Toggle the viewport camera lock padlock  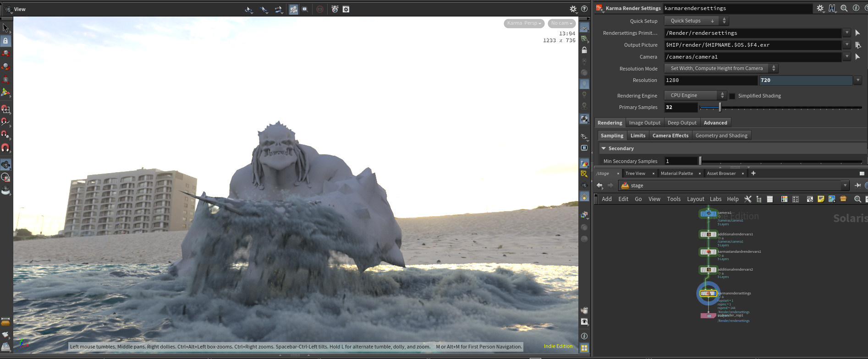click(x=584, y=50)
